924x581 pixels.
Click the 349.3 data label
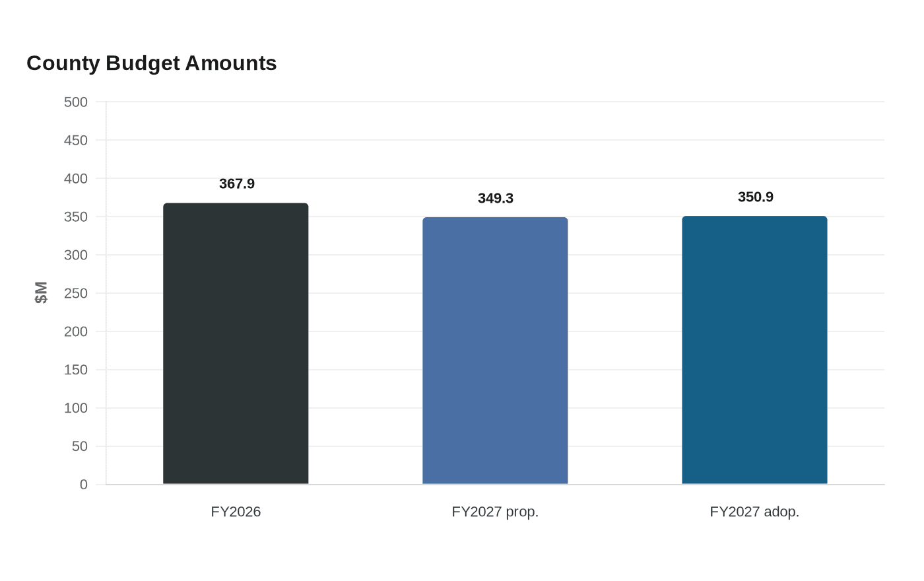(496, 198)
